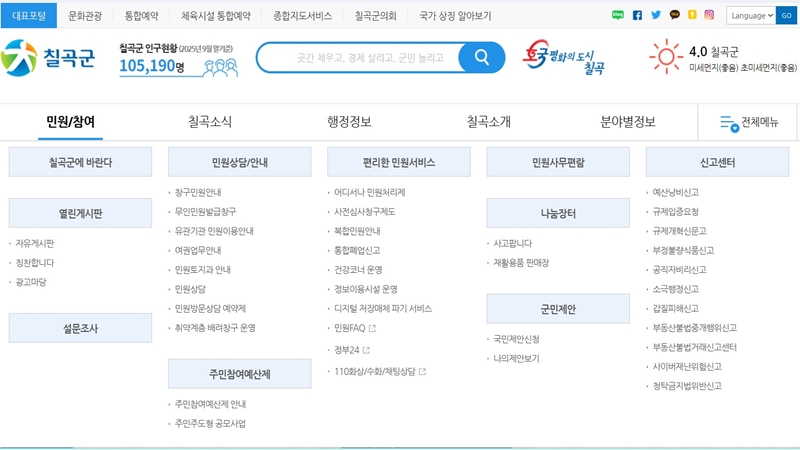Open the 전체메뉴 list icon
Screen dimensions: 800x450
click(729, 123)
